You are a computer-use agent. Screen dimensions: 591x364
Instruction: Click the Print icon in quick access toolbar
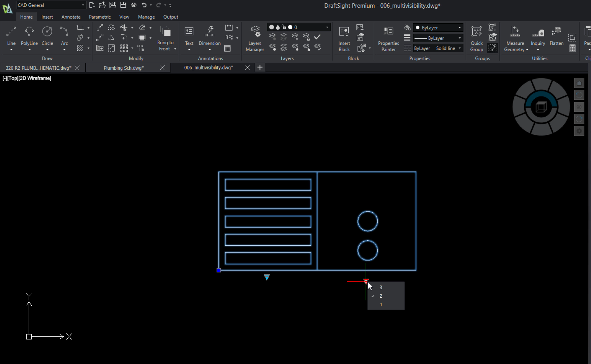point(134,5)
